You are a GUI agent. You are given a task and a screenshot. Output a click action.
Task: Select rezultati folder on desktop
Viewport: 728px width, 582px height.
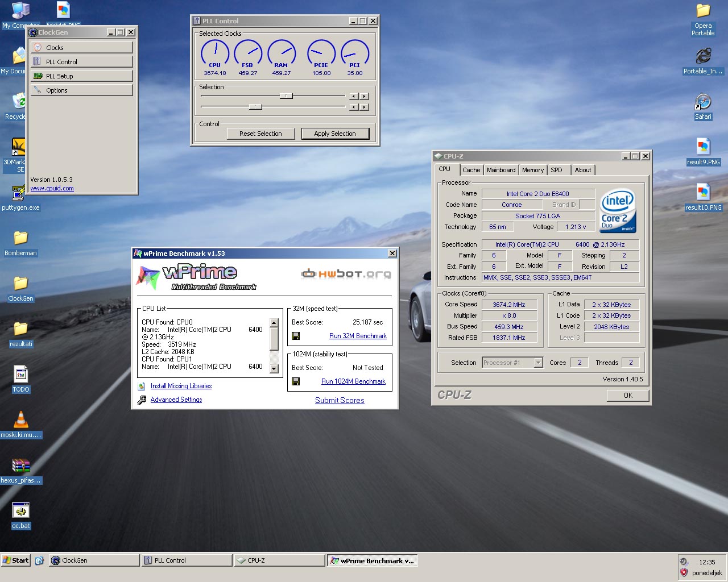coord(20,334)
